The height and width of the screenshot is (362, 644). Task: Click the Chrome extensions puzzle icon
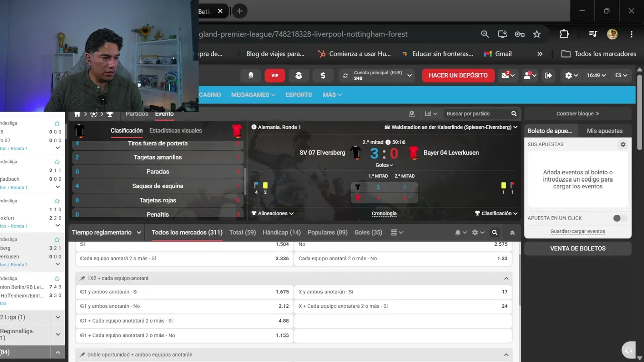[564, 34]
